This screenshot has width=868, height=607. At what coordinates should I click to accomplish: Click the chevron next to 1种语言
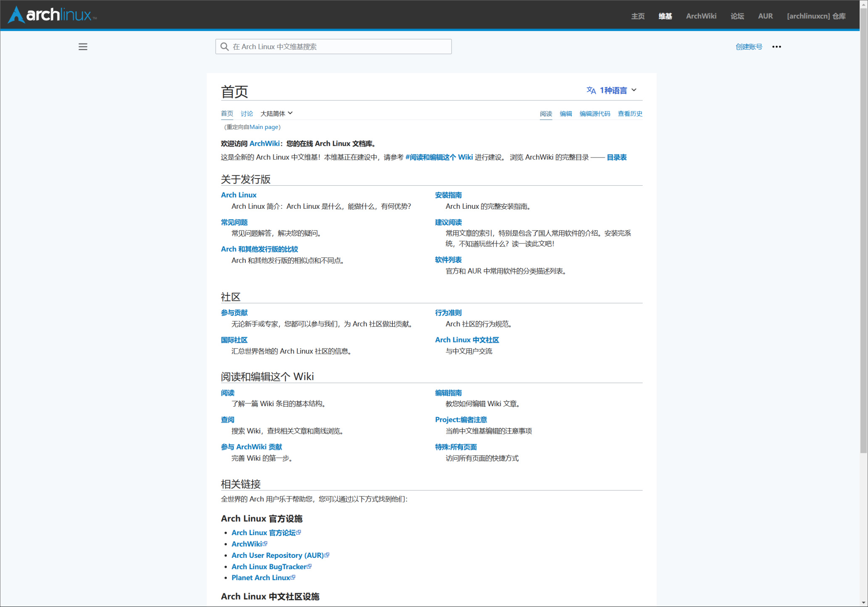[x=634, y=90]
